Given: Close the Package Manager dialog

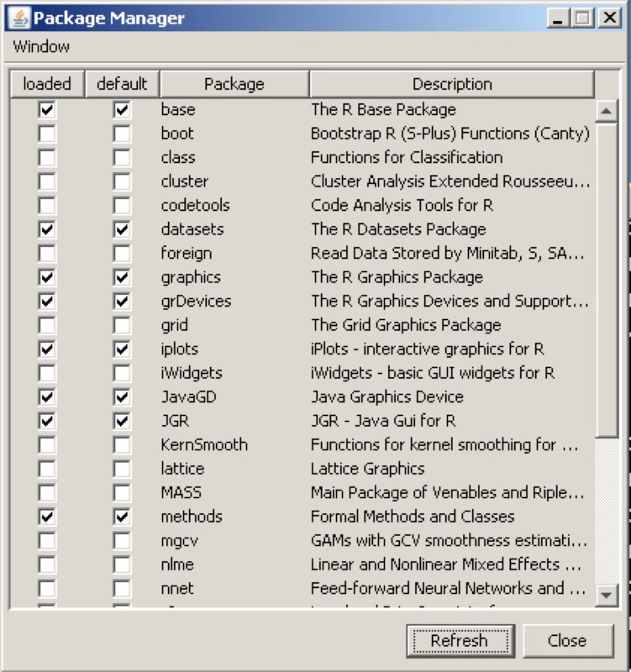Looking at the screenshot, I should tap(567, 641).
